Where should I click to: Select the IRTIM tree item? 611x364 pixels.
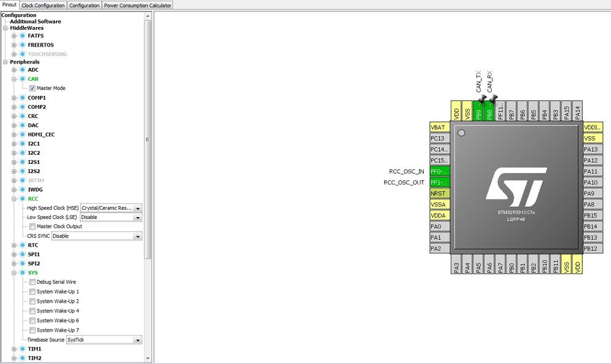point(36,181)
